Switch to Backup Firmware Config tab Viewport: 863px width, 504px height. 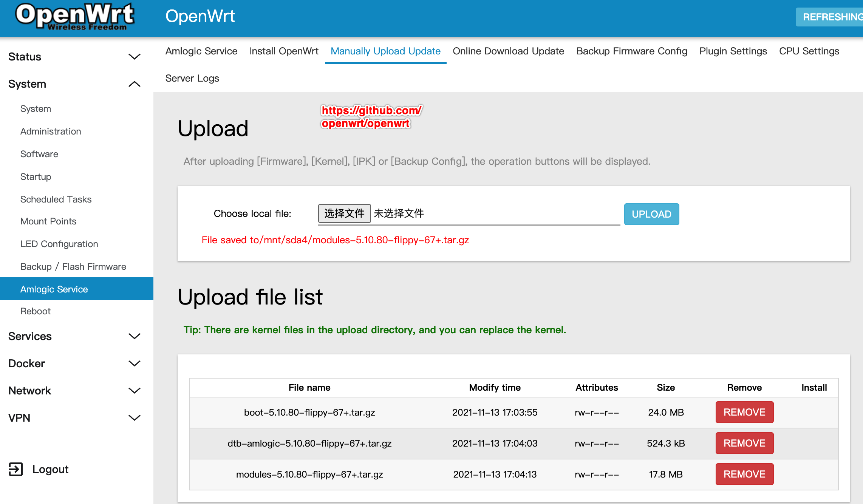coord(632,51)
